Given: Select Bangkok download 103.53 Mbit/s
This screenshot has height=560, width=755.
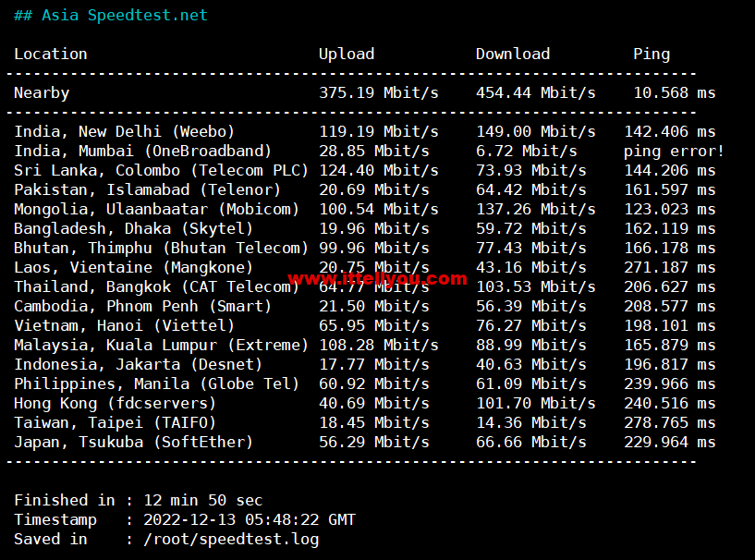Looking at the screenshot, I should pos(536,286).
